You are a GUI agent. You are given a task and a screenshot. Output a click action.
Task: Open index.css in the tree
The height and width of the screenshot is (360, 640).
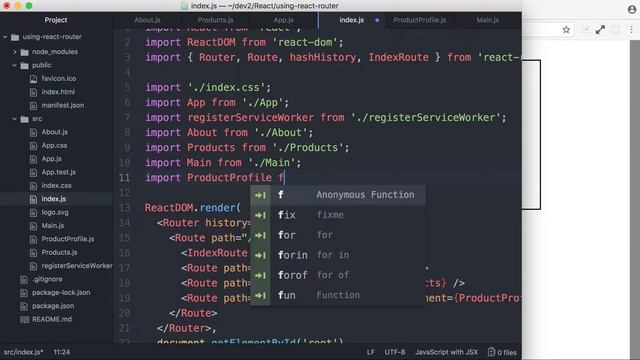[x=56, y=186]
